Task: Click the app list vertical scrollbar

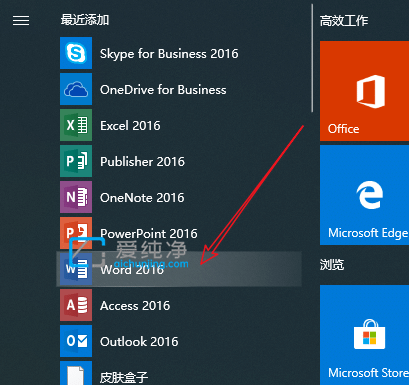Action: click(312, 58)
